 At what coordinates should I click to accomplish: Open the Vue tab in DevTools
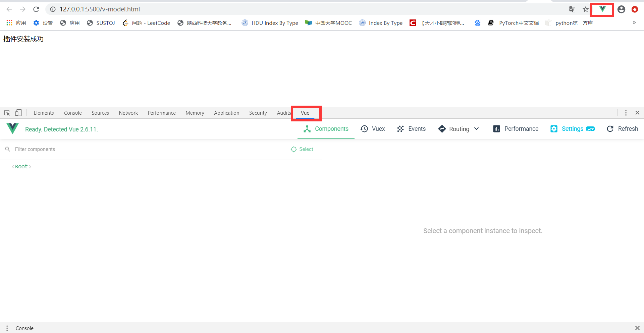click(x=305, y=113)
